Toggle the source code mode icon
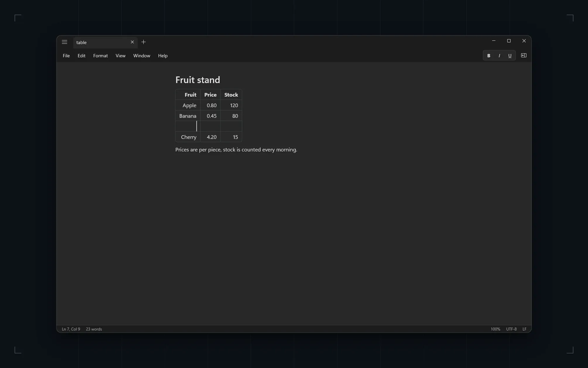This screenshot has height=368, width=588. (524, 55)
